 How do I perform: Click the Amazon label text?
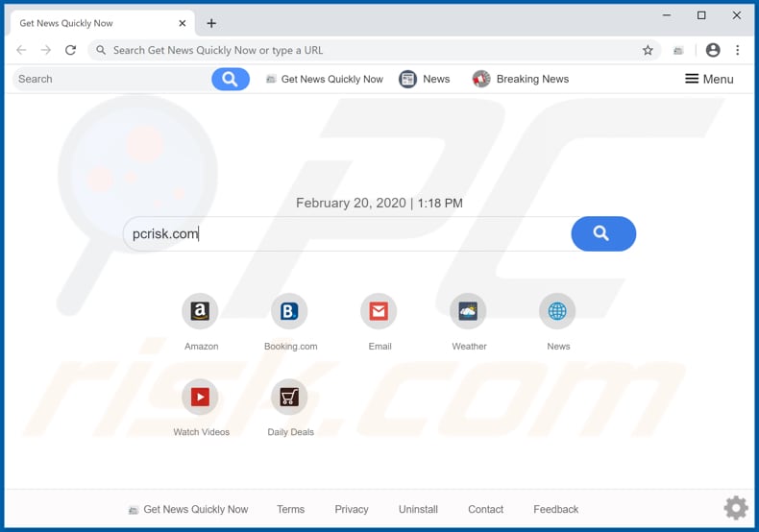(x=202, y=347)
